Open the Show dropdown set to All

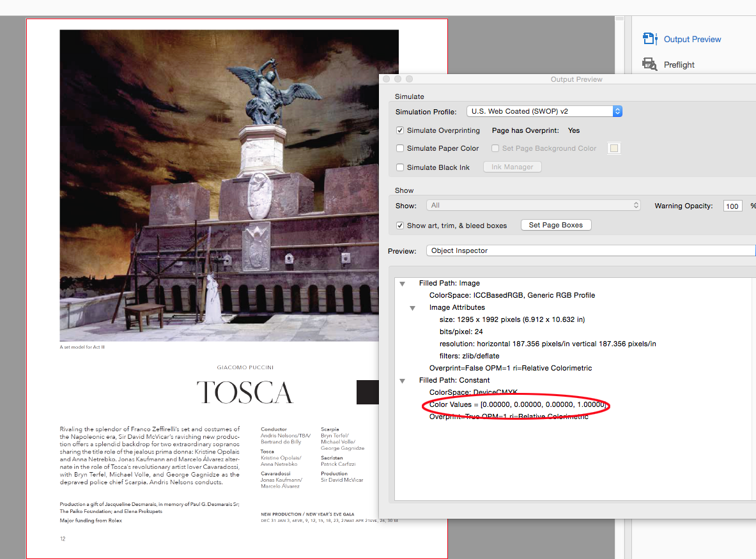[533, 205]
